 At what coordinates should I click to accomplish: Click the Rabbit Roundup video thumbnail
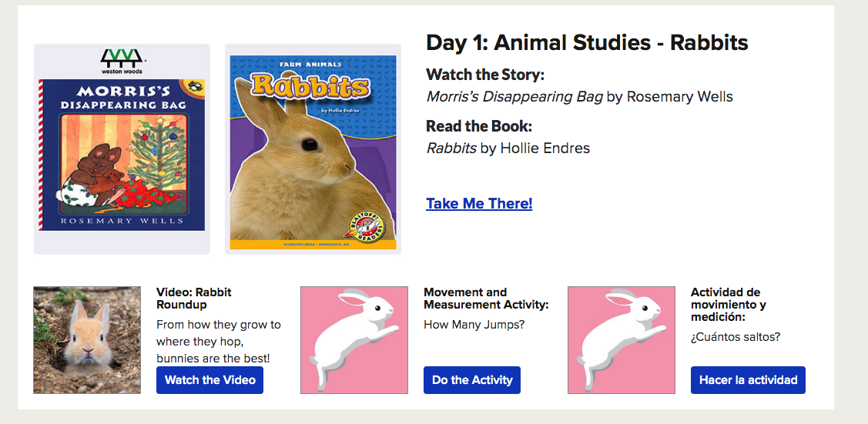point(87,340)
